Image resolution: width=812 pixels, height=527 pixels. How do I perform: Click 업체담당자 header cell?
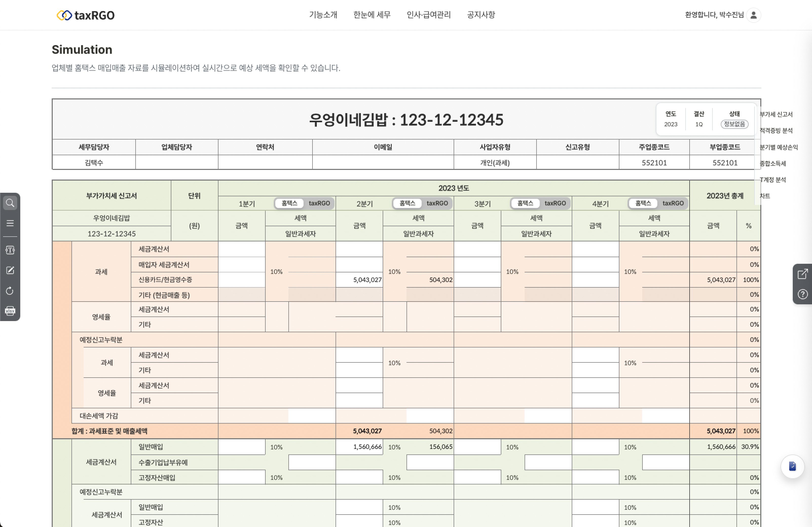[176, 147]
